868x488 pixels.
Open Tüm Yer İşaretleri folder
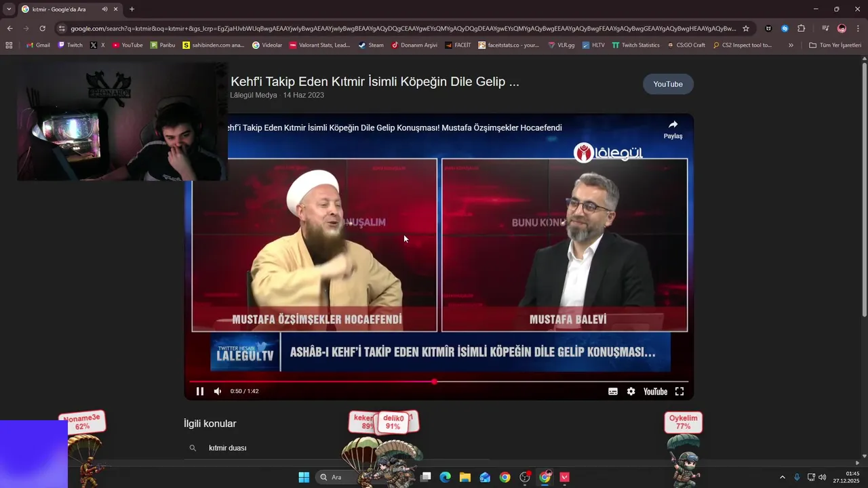[x=835, y=45]
